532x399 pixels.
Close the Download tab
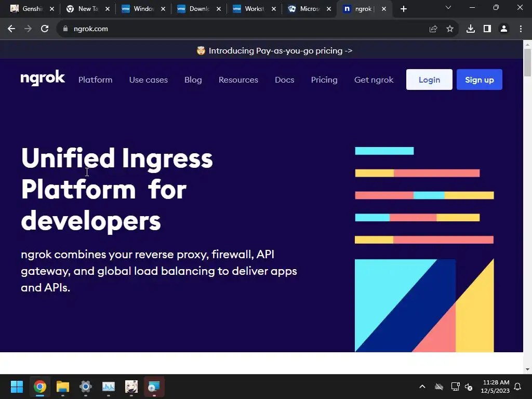tap(219, 9)
